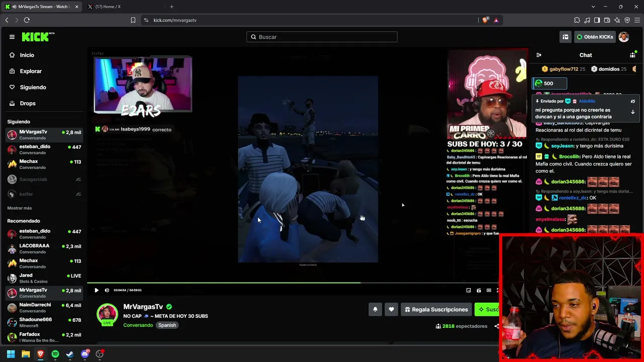The width and height of the screenshot is (644, 362).
Task: Open File Explorer from the taskbar
Action: [x=26, y=354]
